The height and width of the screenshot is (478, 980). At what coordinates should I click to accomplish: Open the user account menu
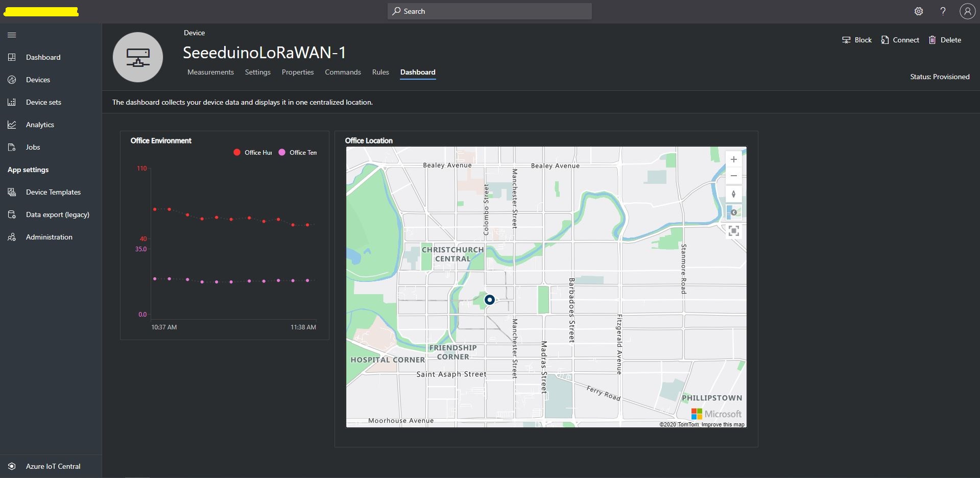[x=967, y=11]
